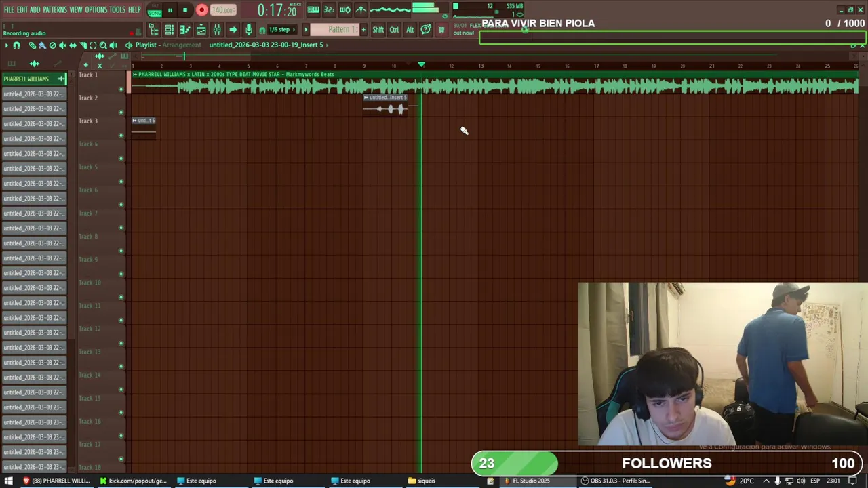
Task: Mute Track 4 with its green dot
Action: 121,158
